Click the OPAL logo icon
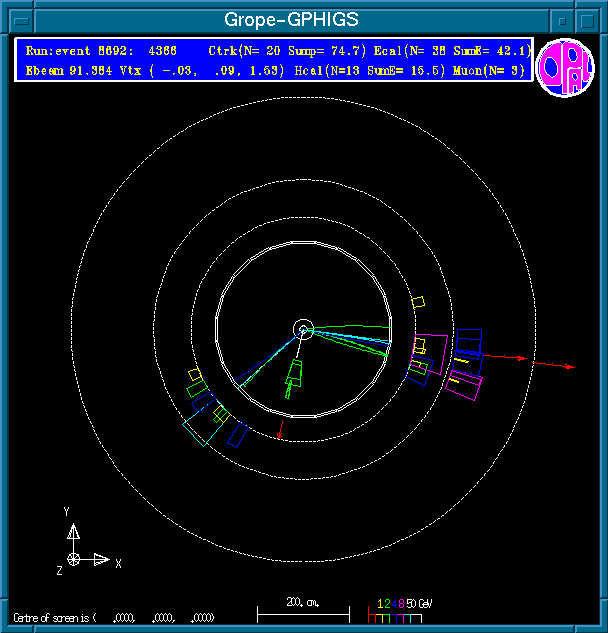The width and height of the screenshot is (608, 633). (x=563, y=69)
